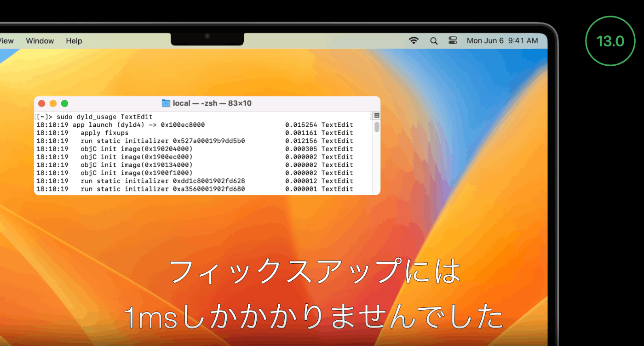This screenshot has width=644, height=346.
Task: Click the 'sudo dyld_usage TextEdit' command line
Action: pos(104,117)
